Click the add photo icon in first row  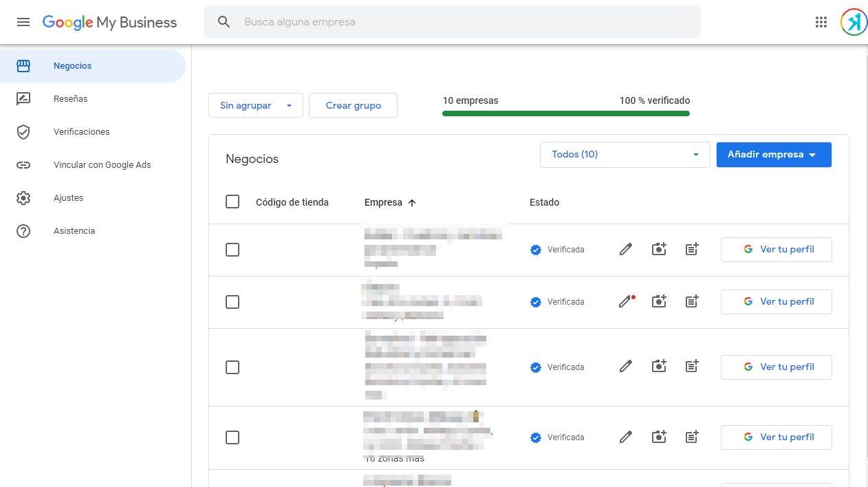click(659, 250)
